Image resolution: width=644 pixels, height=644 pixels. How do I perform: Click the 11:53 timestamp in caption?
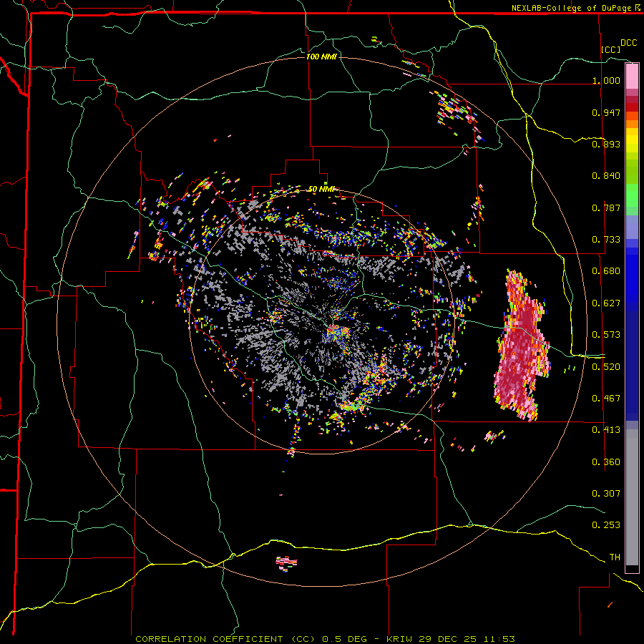(499, 639)
